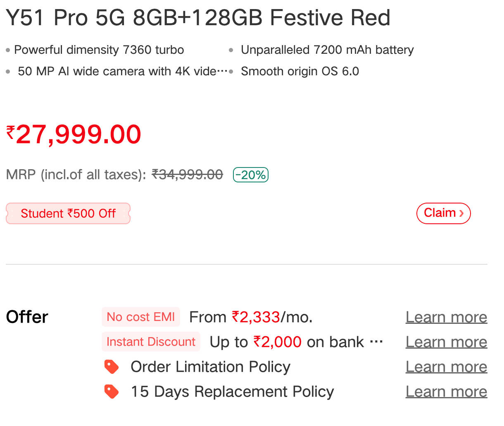Open Learn more for 15 Days Replacement Policy
Viewport: 504px width, 426px height.
(x=446, y=392)
